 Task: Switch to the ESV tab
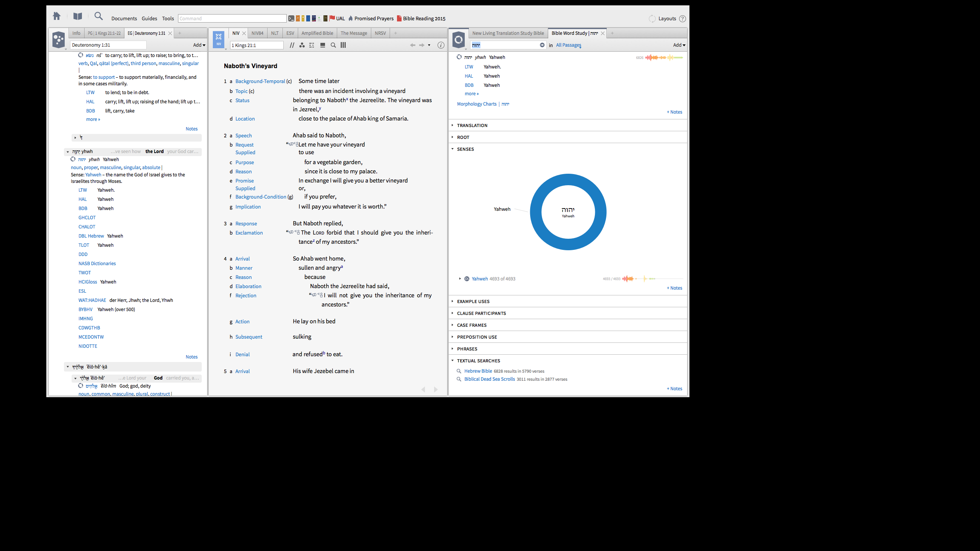tap(290, 33)
